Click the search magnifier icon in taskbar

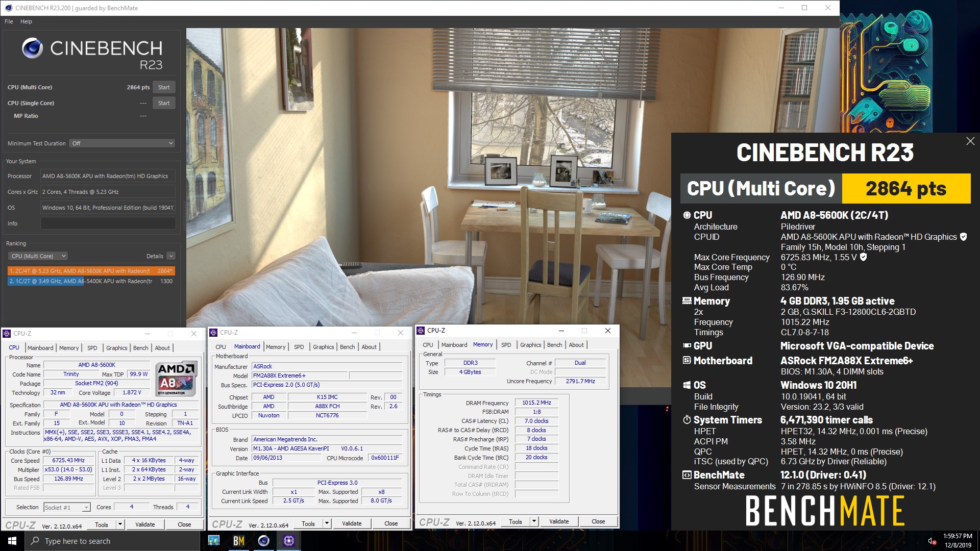(35, 541)
